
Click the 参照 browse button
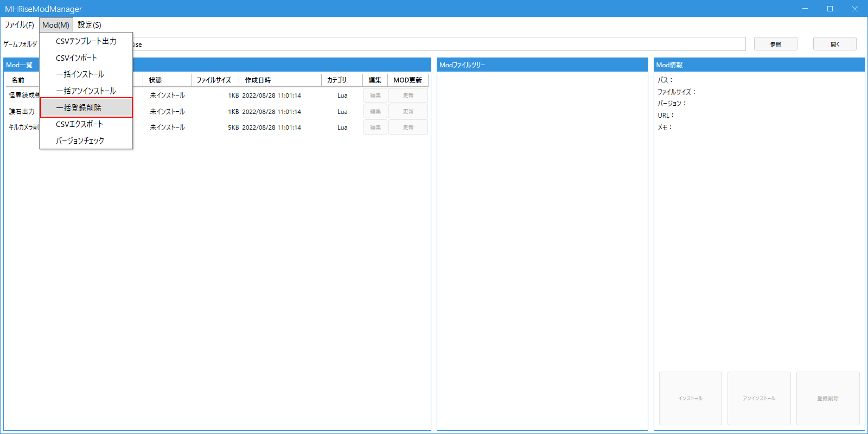click(776, 44)
